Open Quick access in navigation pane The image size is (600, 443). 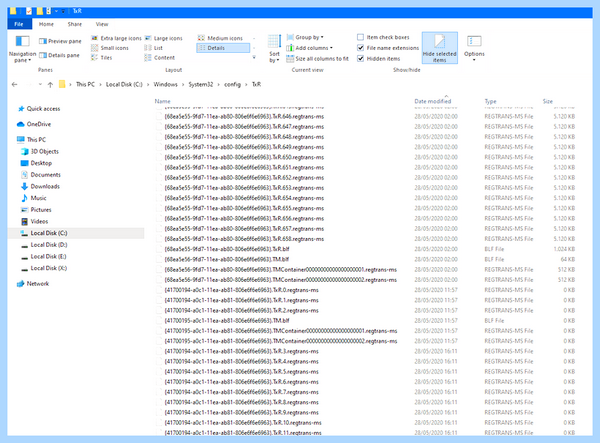click(39, 109)
